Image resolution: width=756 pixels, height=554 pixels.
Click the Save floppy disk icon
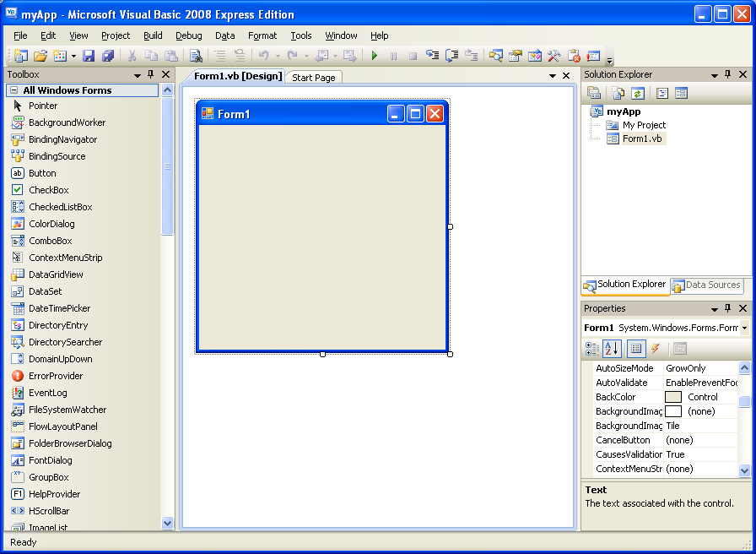89,56
